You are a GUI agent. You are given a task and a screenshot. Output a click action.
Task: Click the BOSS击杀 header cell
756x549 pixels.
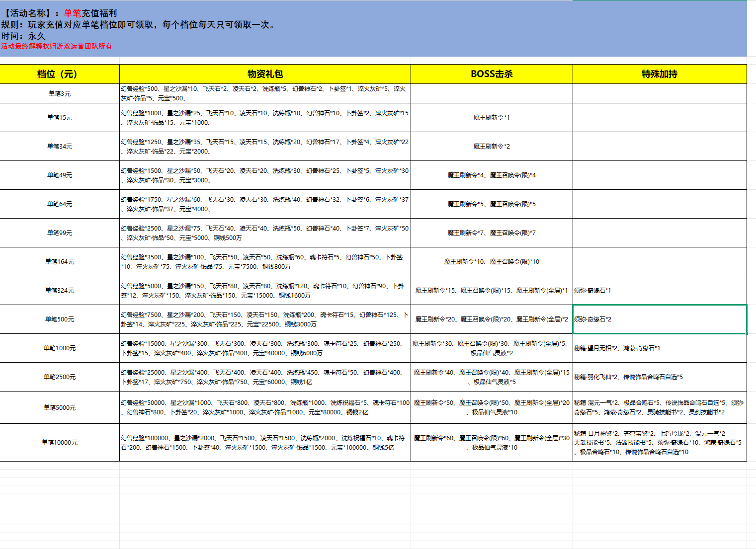(492, 74)
